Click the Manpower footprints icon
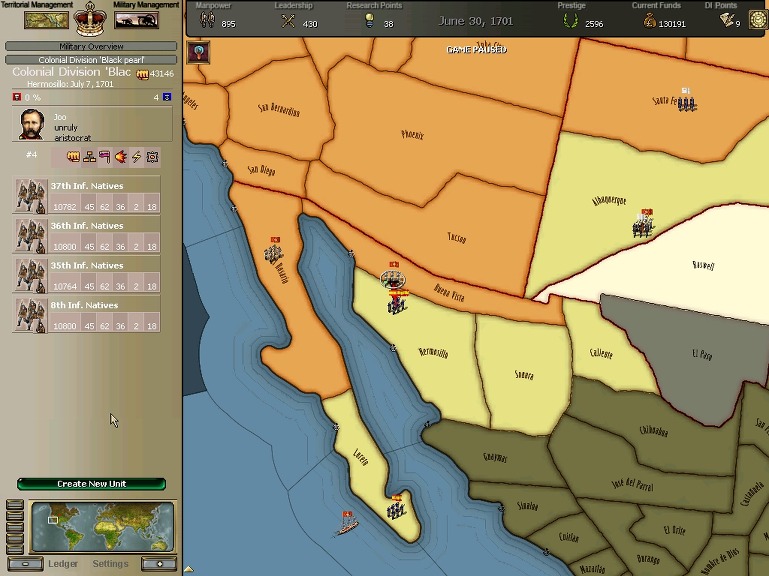This screenshot has height=576, width=769. pyautogui.click(x=208, y=21)
